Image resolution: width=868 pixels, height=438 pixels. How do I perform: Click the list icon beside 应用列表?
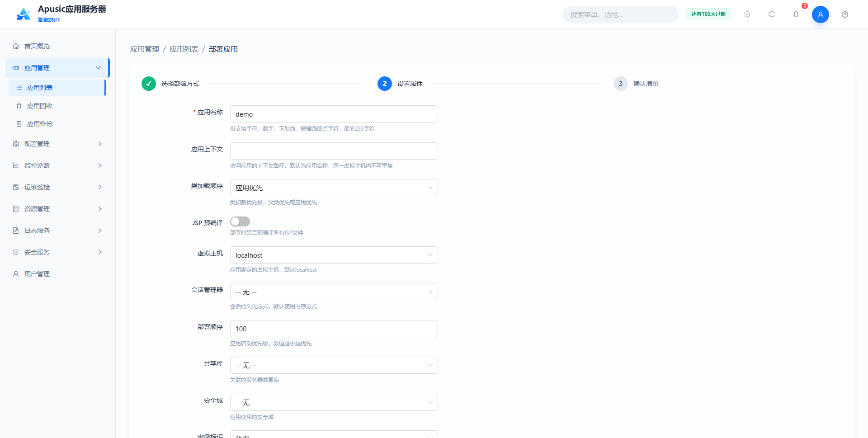[x=19, y=88]
